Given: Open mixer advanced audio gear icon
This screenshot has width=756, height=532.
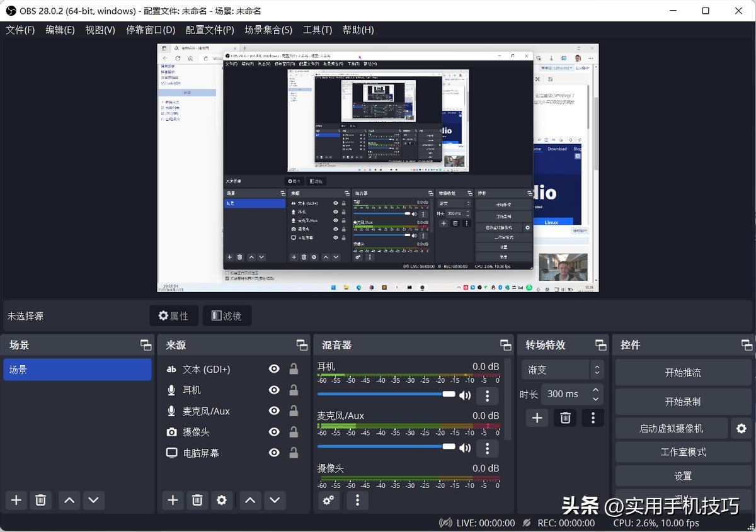Looking at the screenshot, I should 328,500.
